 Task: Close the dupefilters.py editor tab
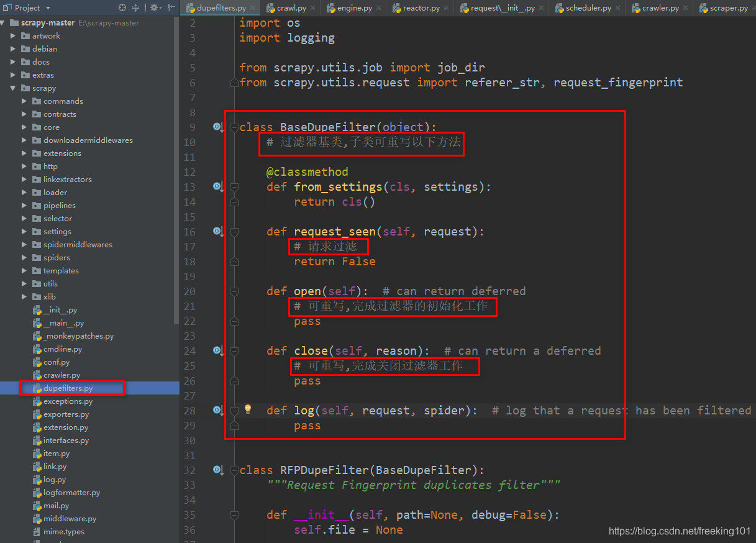pos(253,8)
